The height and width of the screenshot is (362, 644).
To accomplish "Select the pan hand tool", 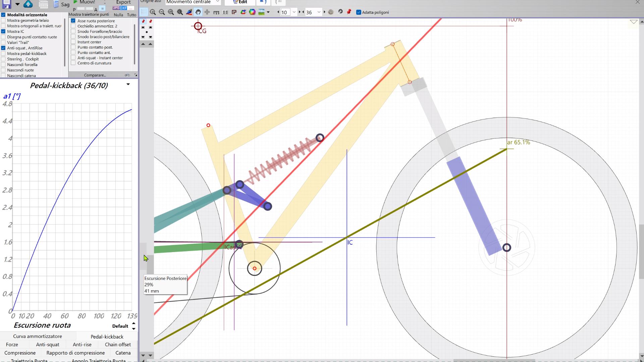I will (198, 12).
